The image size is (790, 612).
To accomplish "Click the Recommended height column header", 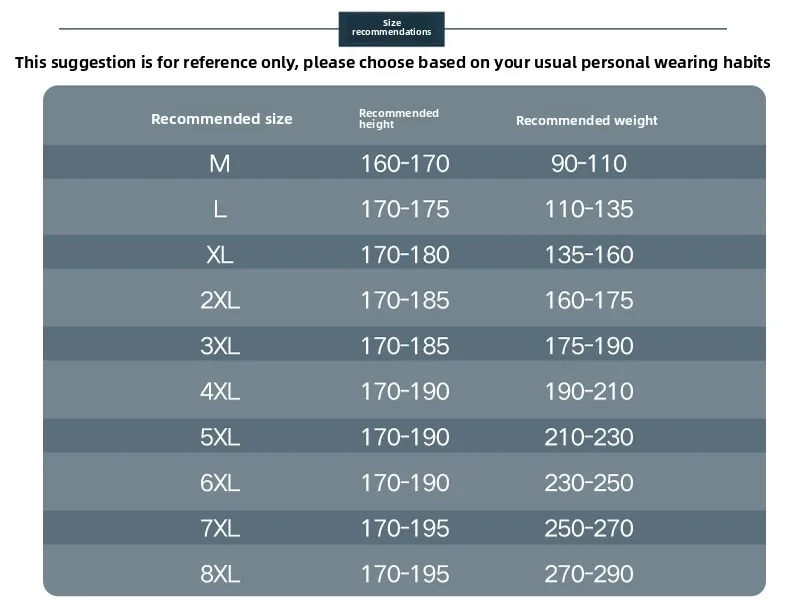I will point(398,119).
